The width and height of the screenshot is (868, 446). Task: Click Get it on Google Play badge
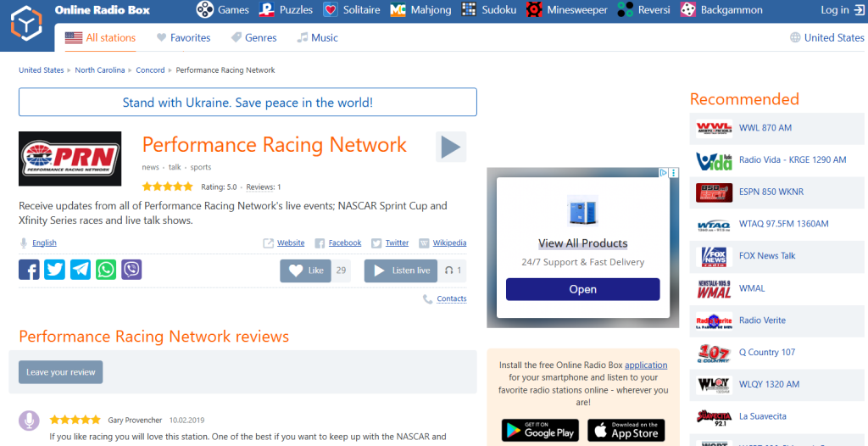540,430
